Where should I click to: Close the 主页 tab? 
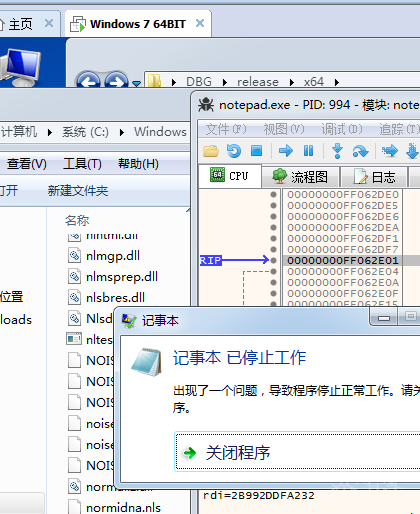click(49, 23)
